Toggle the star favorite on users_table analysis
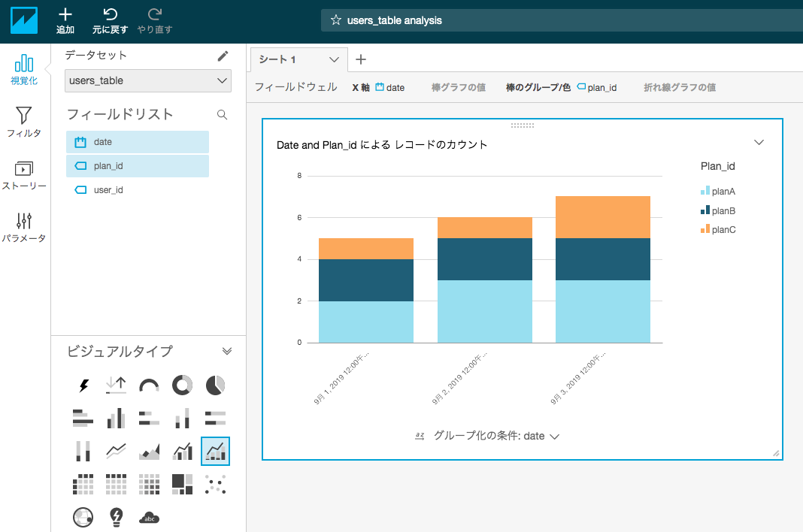Image resolution: width=803 pixels, height=532 pixels. tap(335, 20)
